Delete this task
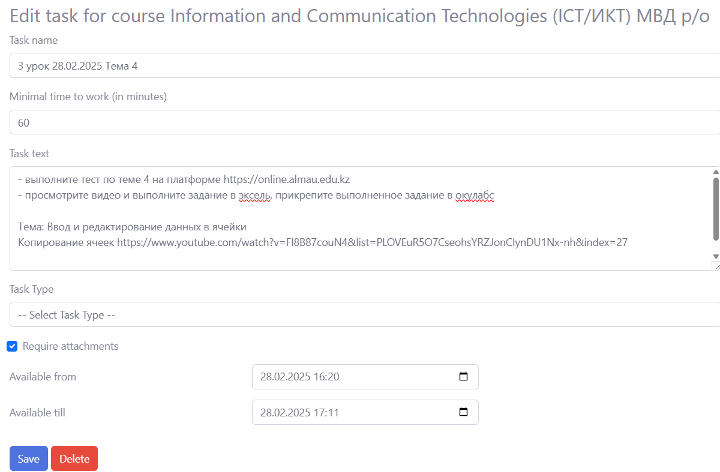The image size is (720, 472). (x=74, y=458)
